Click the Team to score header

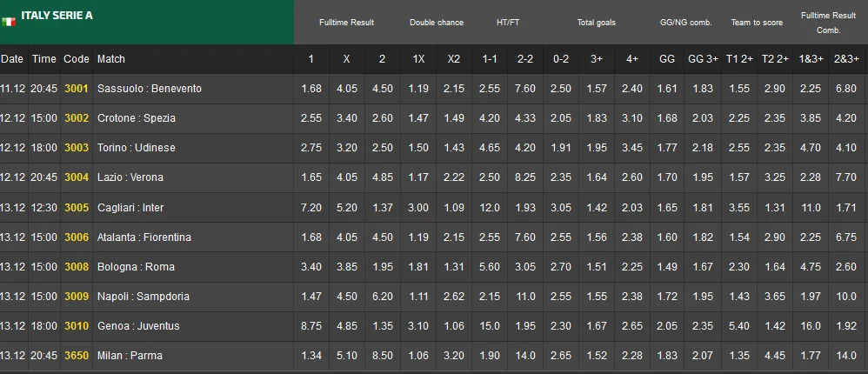(754, 23)
